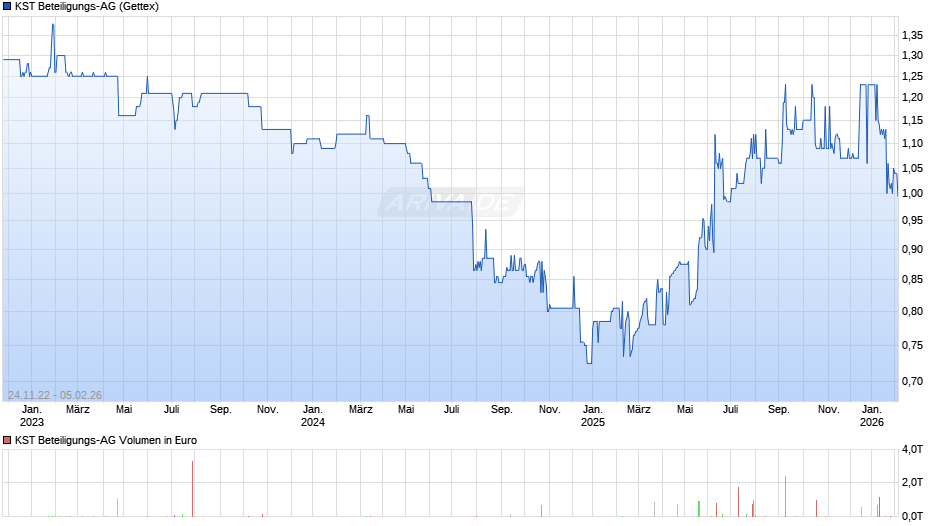Click the tall green volume bar in September 2025
The image size is (940, 526).
pyautogui.click(x=785, y=497)
